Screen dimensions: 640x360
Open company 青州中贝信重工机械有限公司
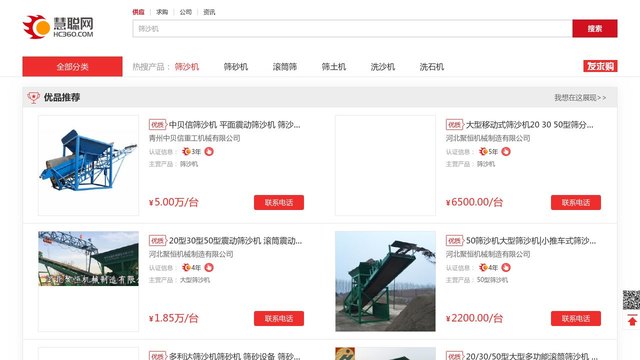(x=194, y=138)
